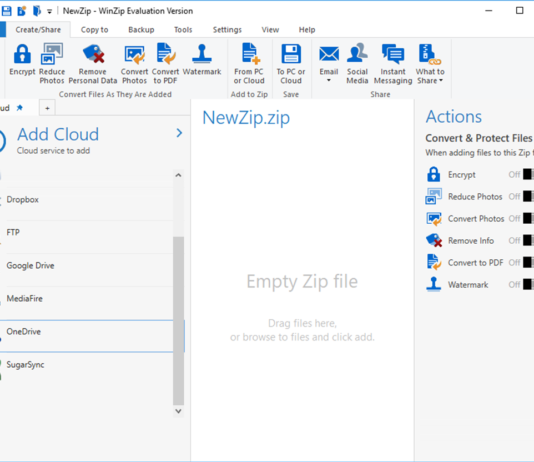Click the Email envelope icon
534x462 pixels.
[x=329, y=54]
